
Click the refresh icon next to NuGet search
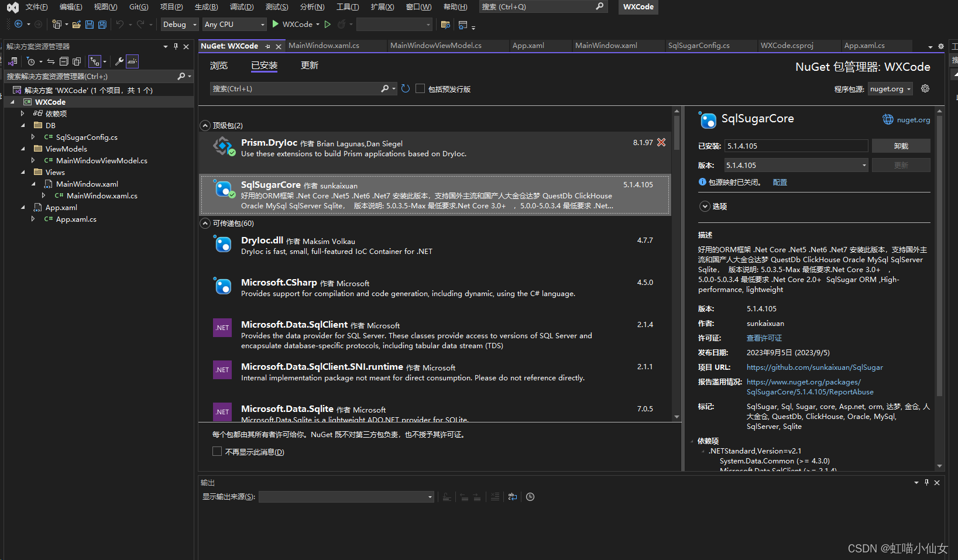pyautogui.click(x=406, y=88)
